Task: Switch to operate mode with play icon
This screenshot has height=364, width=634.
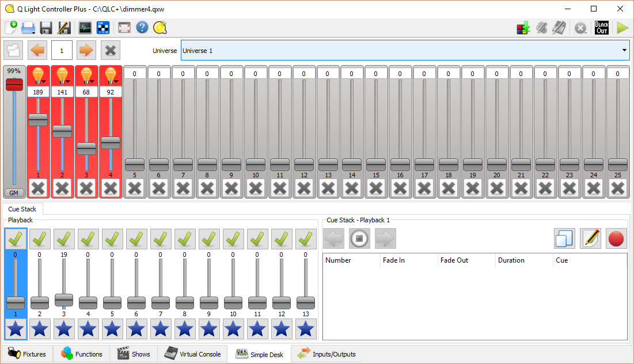Action: pyautogui.click(x=622, y=28)
